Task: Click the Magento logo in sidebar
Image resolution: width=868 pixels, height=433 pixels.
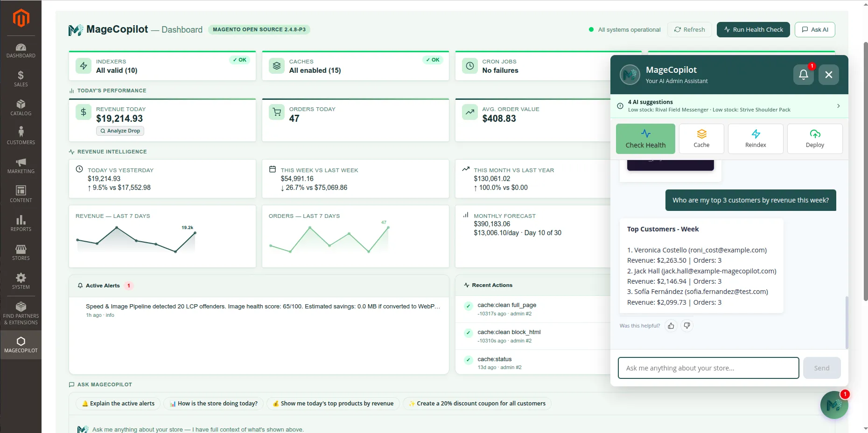Action: (21, 18)
